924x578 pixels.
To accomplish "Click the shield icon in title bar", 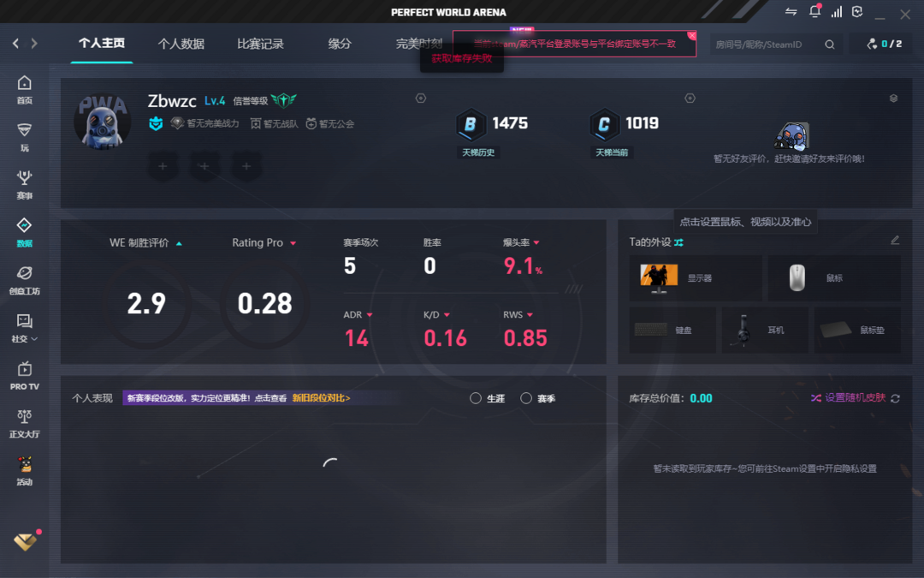I will coord(857,12).
